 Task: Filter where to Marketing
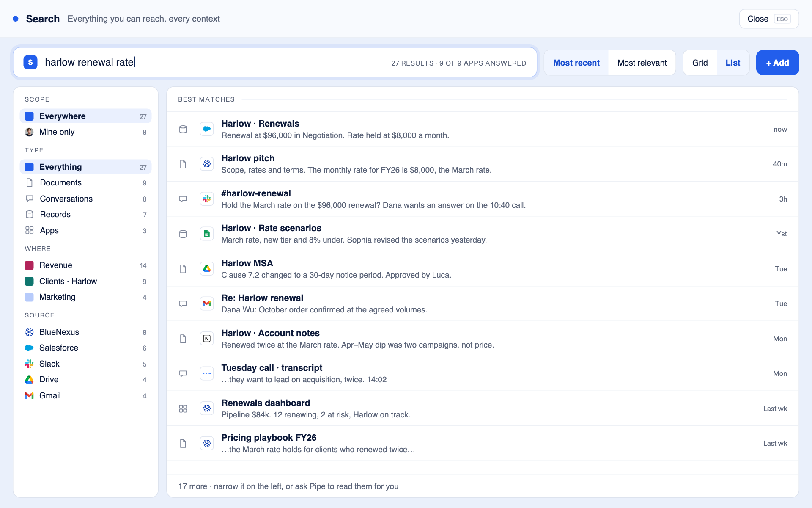pyautogui.click(x=85, y=297)
